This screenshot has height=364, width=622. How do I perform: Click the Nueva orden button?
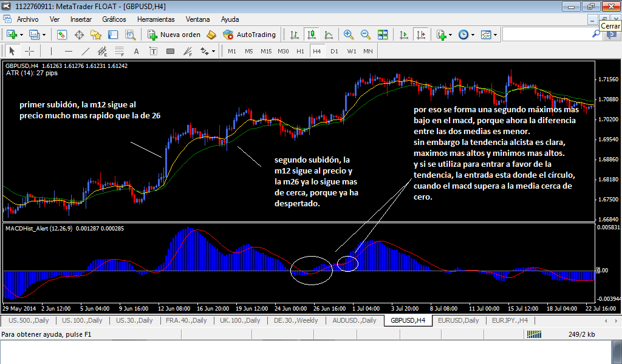pyautogui.click(x=174, y=35)
